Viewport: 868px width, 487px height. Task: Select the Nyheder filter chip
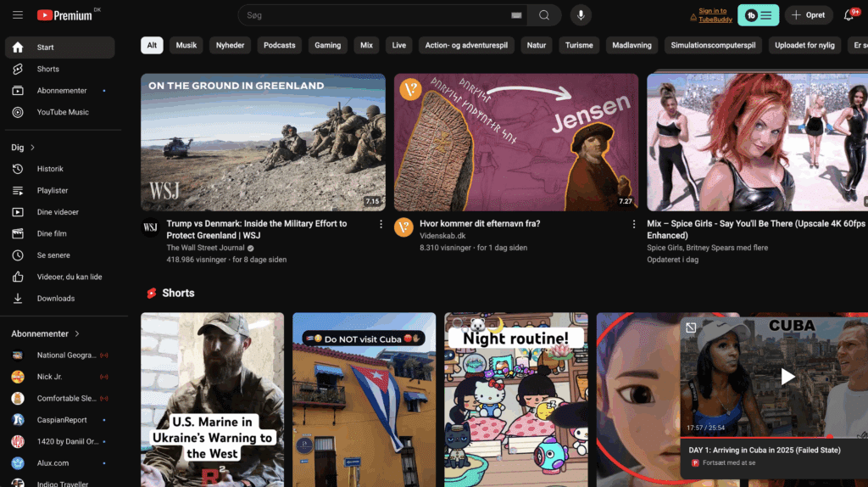click(x=230, y=46)
